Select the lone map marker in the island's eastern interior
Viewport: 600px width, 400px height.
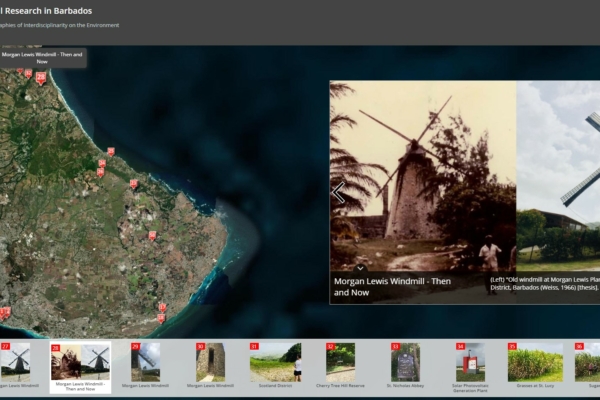click(152, 236)
